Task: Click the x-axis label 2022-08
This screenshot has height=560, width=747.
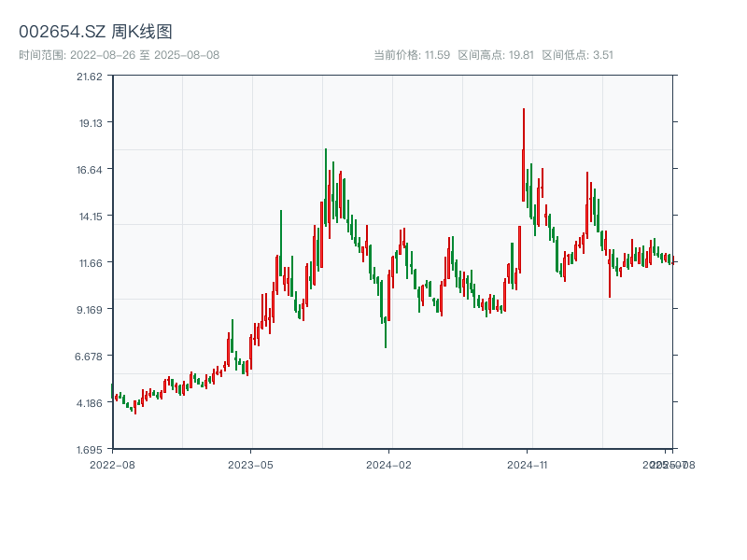Action: click(x=112, y=465)
